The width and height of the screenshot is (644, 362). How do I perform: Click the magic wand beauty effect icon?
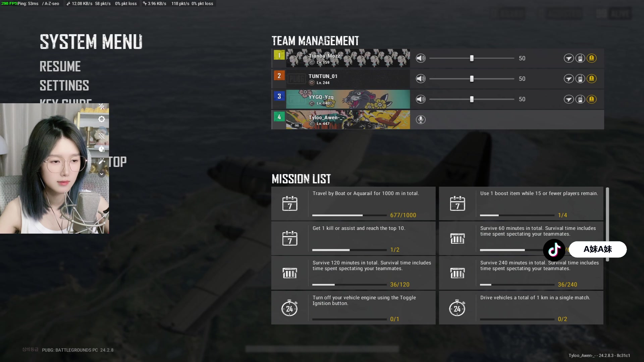102,162
